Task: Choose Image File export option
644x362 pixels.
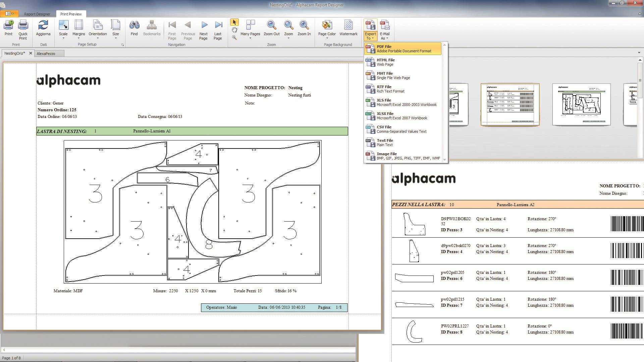Action: (403, 156)
